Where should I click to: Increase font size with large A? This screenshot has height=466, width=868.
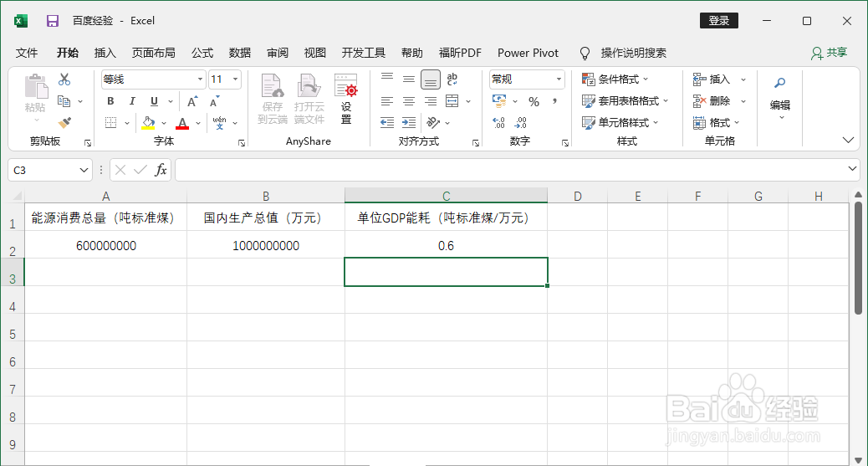click(192, 101)
